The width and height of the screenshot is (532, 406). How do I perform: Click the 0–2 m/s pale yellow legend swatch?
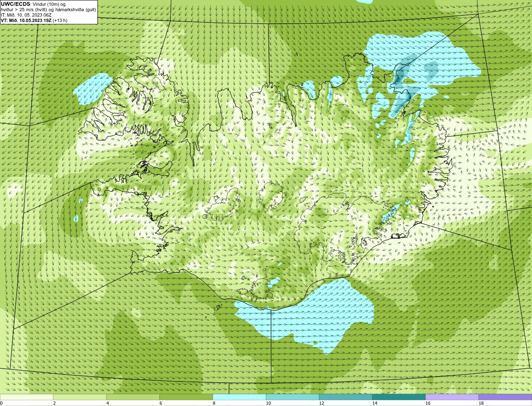click(27, 397)
